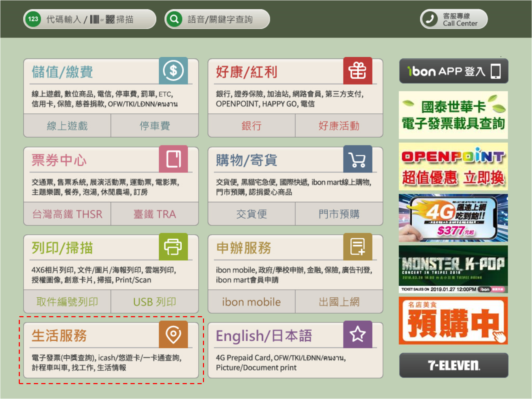Screen dimensions: 532x399
Task: Tap the 交貨便, 黑貓宅急便 description text
Action: 294,187
